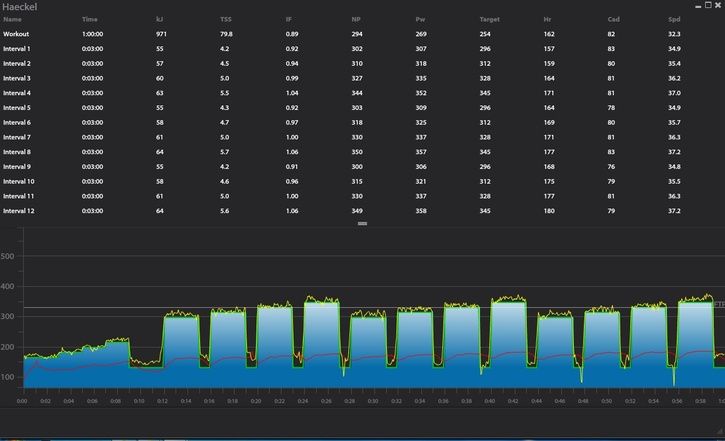This screenshot has width=725, height=441.
Task: Click the Spd column header
Action: (x=674, y=19)
